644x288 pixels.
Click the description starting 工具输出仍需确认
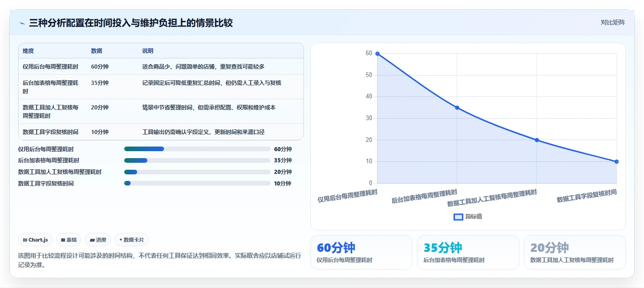point(203,132)
